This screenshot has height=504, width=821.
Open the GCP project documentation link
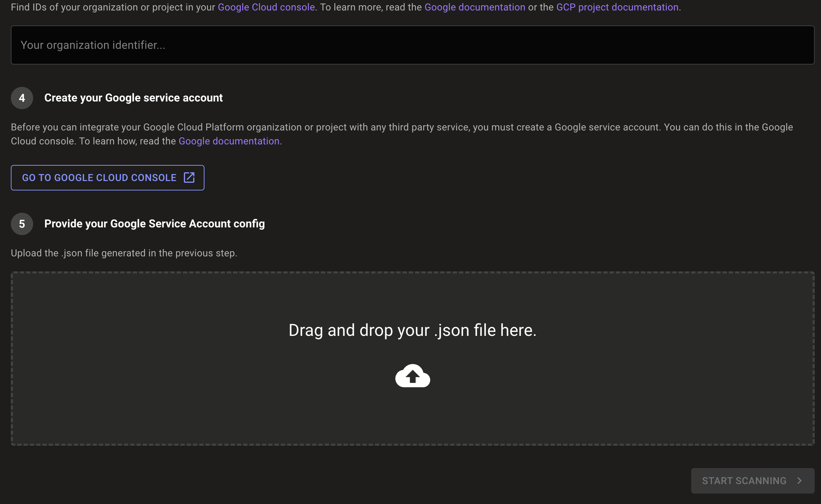(x=617, y=7)
